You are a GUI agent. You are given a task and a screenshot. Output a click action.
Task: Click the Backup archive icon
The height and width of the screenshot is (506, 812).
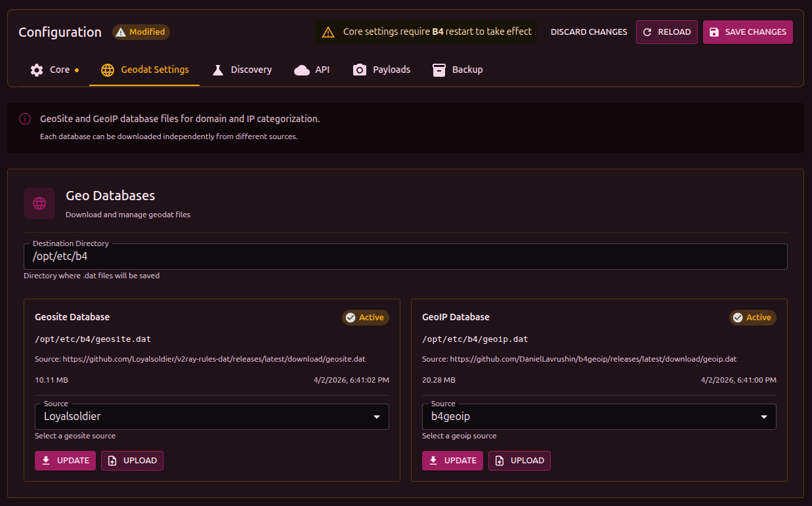439,70
